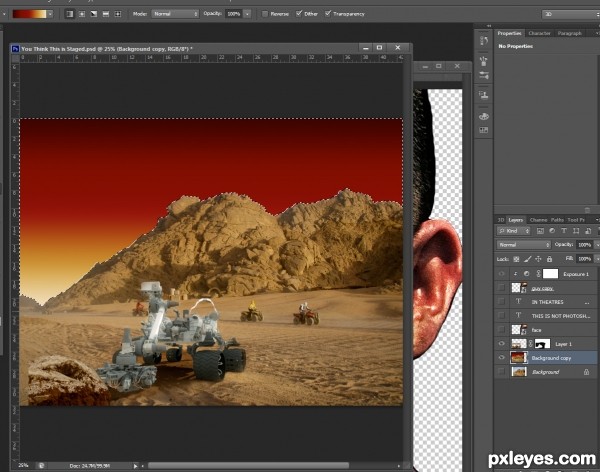Filter layers by smart objects icon
600x472 pixels.
[588, 231]
